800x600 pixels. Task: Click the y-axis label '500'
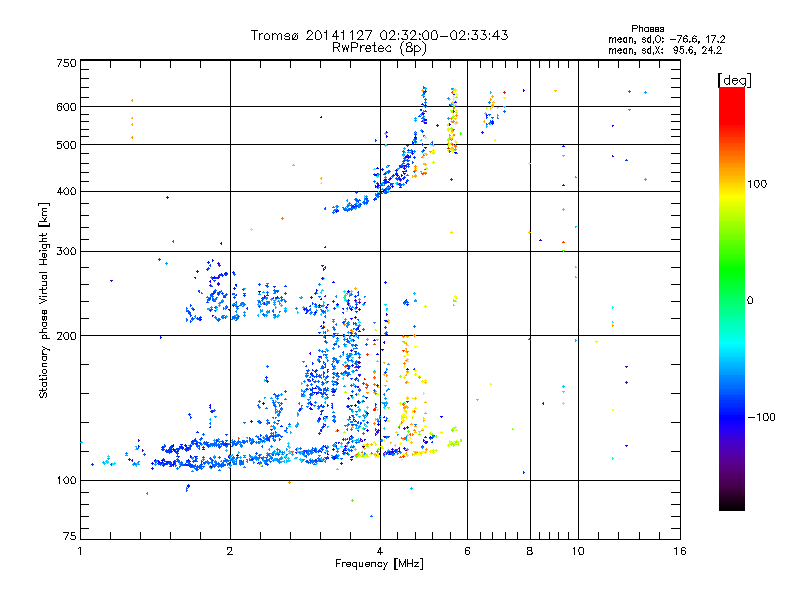pos(67,145)
